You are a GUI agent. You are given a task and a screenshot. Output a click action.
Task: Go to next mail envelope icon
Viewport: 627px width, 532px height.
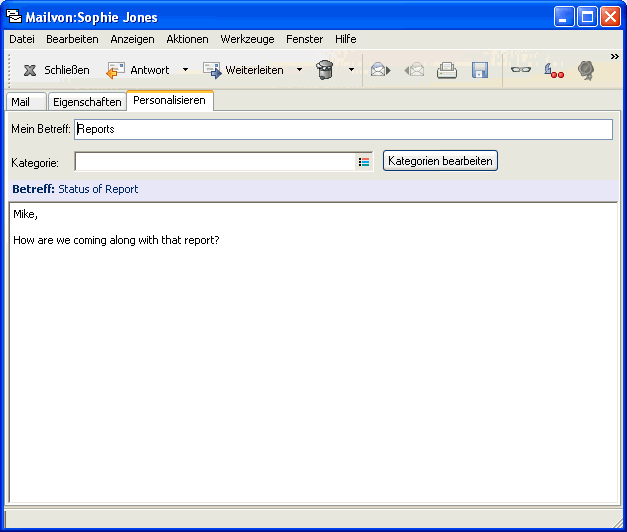click(380, 70)
